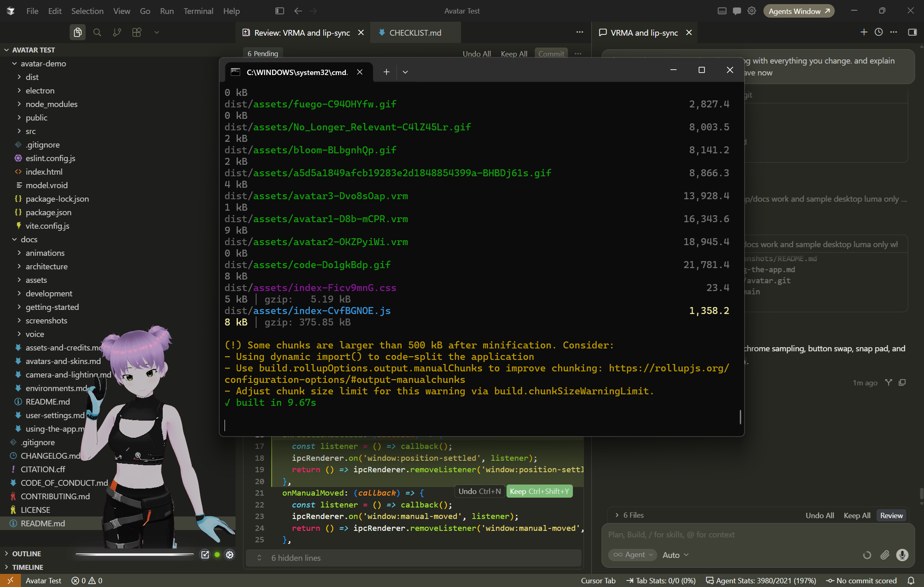
Task: Expand the 6 Files list
Action: [629, 515]
